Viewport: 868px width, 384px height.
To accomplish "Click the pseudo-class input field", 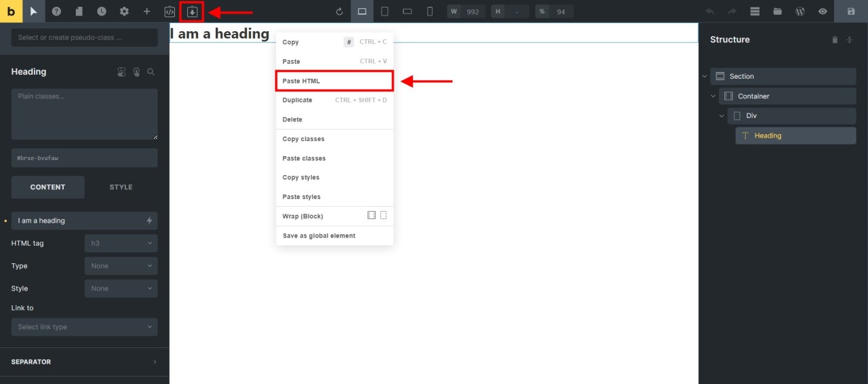I will point(84,38).
